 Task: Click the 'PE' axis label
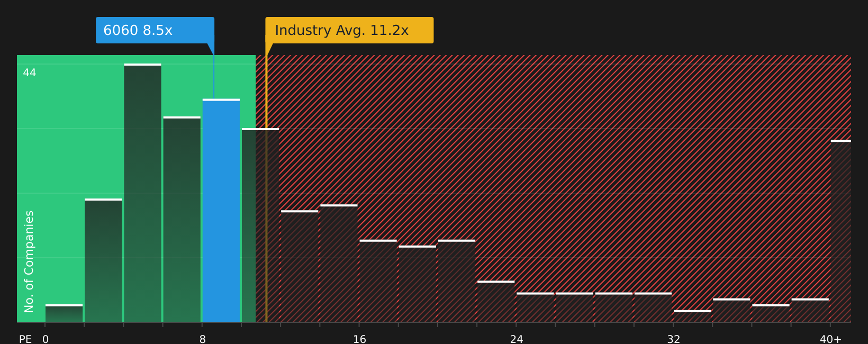(x=25, y=339)
